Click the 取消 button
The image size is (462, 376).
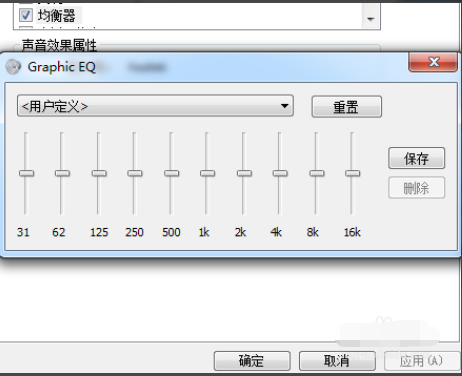click(337, 361)
